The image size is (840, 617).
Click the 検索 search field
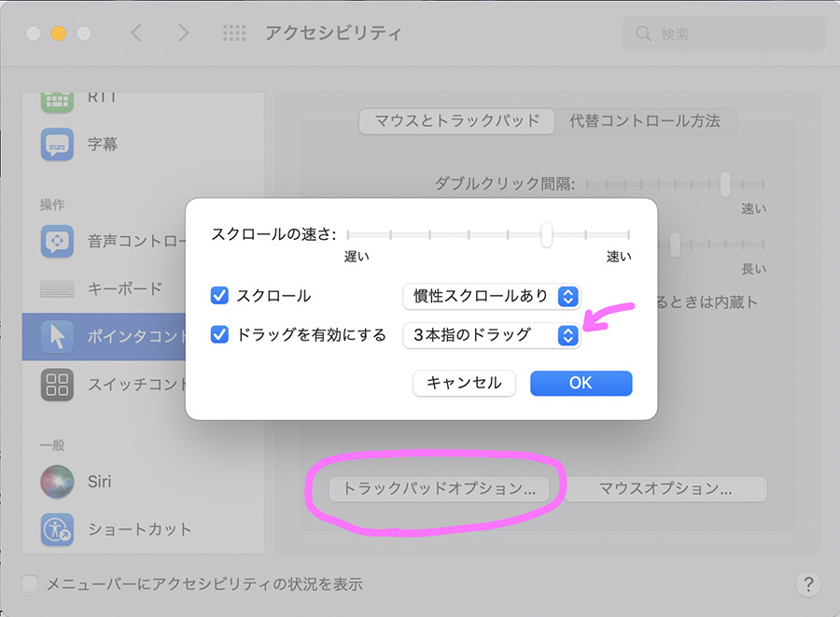723,34
